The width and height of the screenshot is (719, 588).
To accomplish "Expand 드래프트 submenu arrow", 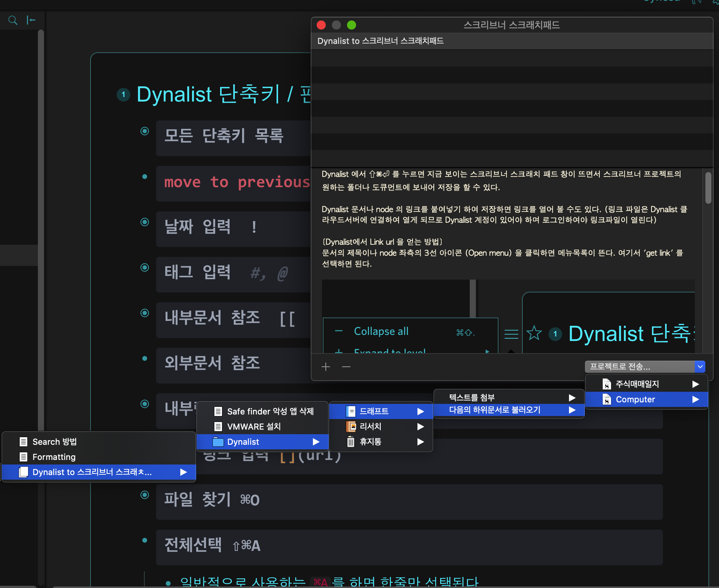I will pos(420,411).
